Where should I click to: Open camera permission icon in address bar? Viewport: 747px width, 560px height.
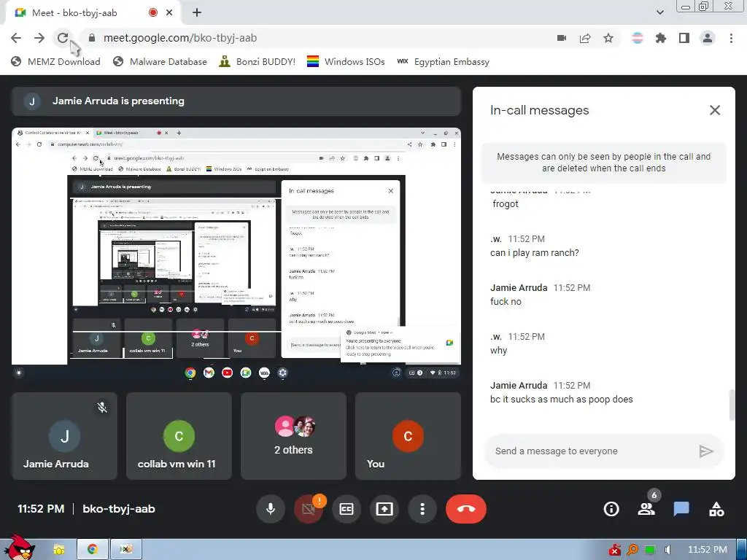coord(562,38)
